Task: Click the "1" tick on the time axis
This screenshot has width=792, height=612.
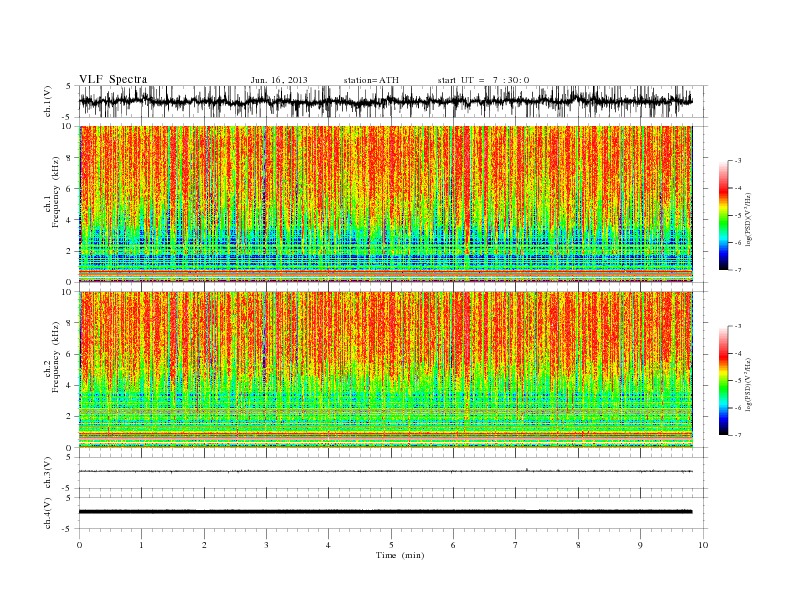Action: coord(141,545)
